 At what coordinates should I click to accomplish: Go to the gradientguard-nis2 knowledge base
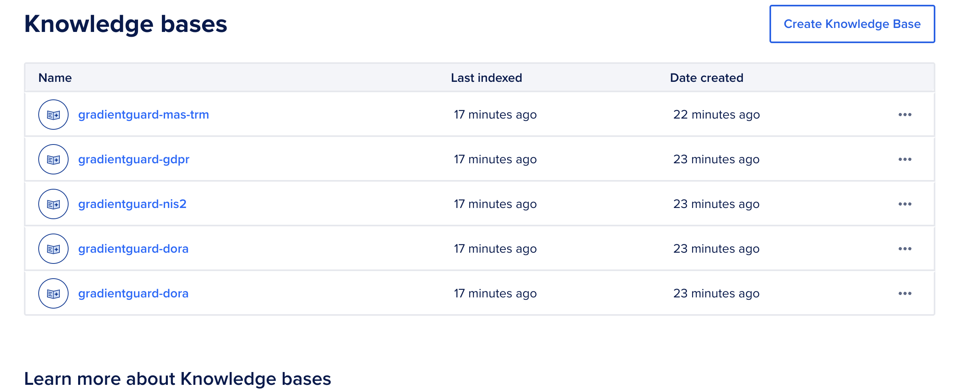[132, 204]
